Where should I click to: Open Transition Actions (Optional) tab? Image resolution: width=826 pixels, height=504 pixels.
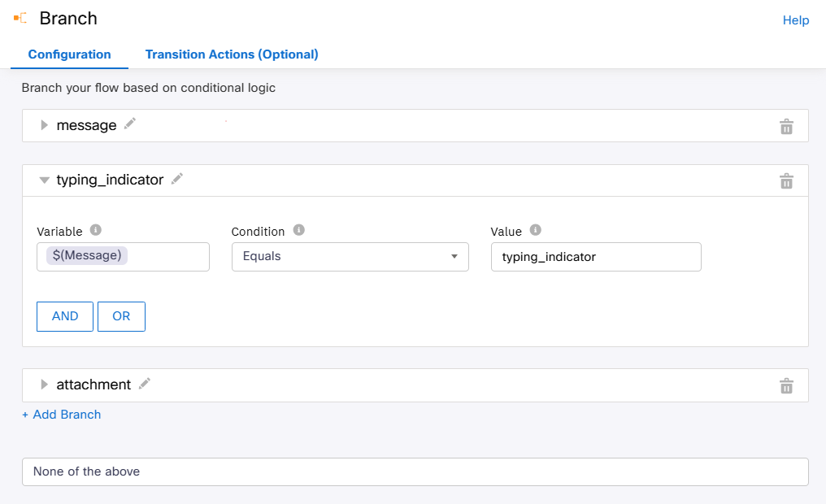232,54
